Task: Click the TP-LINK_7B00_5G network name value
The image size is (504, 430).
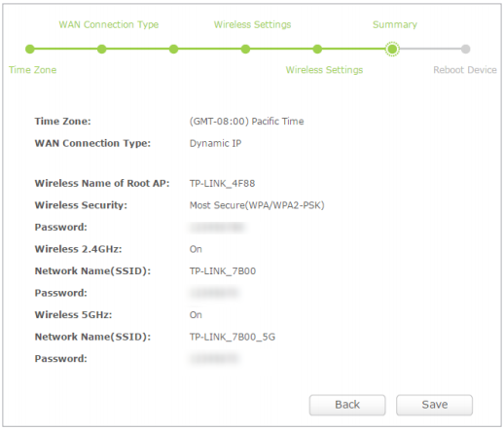Action: coord(233,337)
